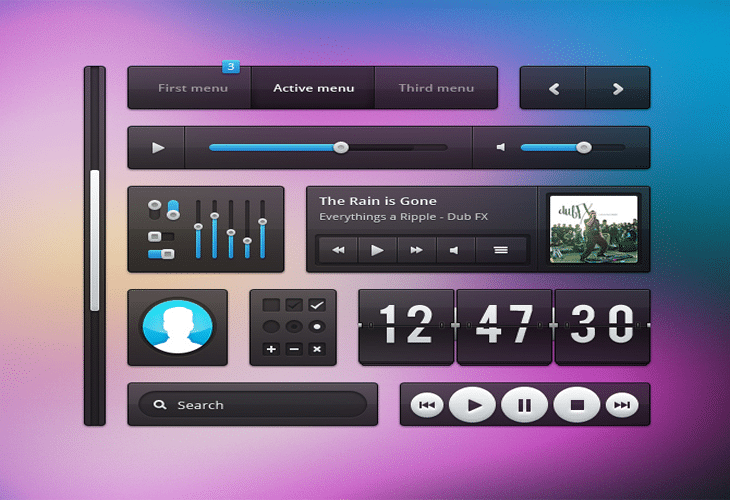Click the second equalizer slider knob
730x500 pixels.
215,216
